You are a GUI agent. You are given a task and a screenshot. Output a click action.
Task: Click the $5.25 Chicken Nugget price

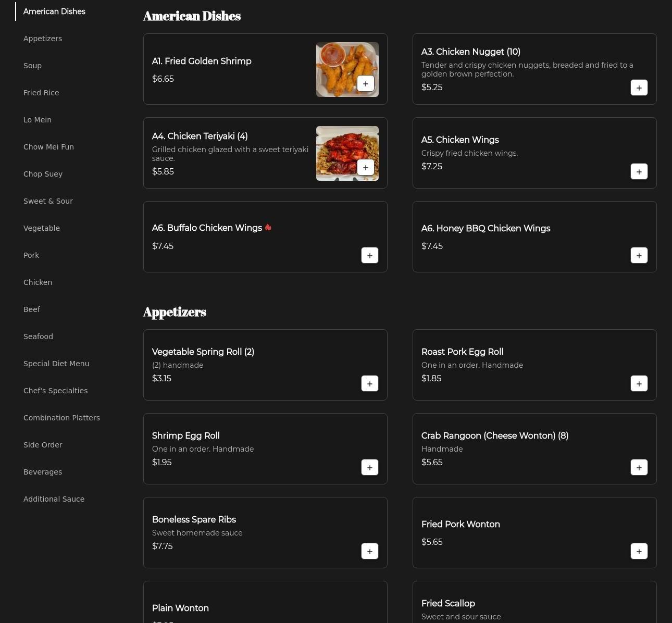coord(432,87)
